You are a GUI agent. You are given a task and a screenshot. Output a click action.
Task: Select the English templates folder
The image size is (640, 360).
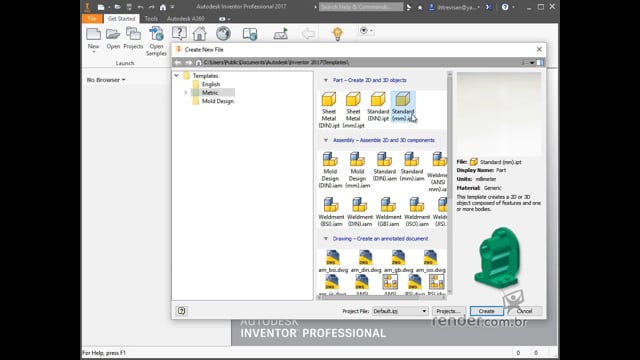point(211,84)
